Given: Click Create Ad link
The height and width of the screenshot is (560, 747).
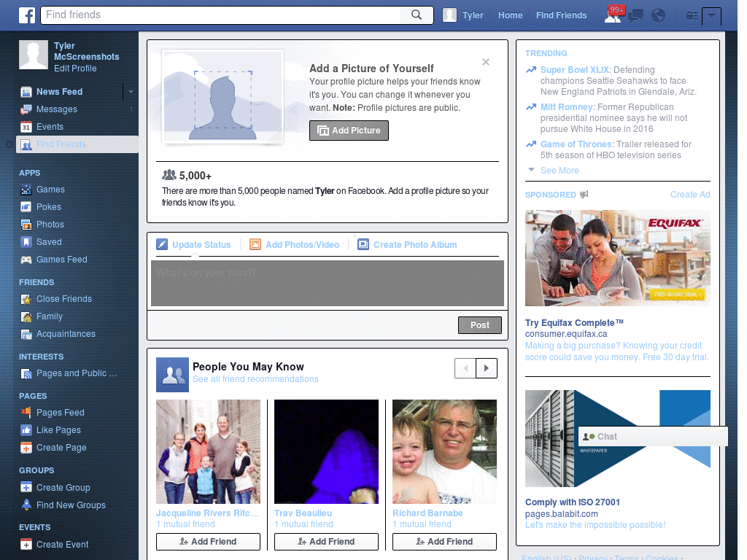Looking at the screenshot, I should click(x=690, y=194).
